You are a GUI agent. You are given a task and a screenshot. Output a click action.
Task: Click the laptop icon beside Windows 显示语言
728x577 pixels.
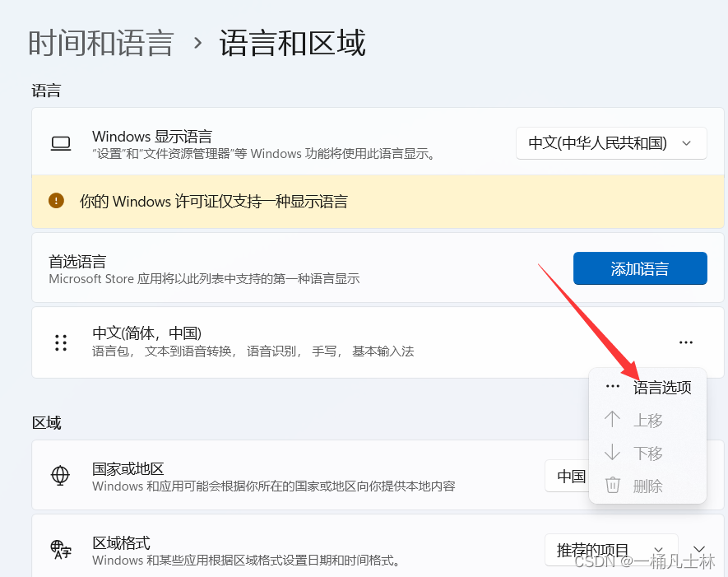[x=61, y=143]
